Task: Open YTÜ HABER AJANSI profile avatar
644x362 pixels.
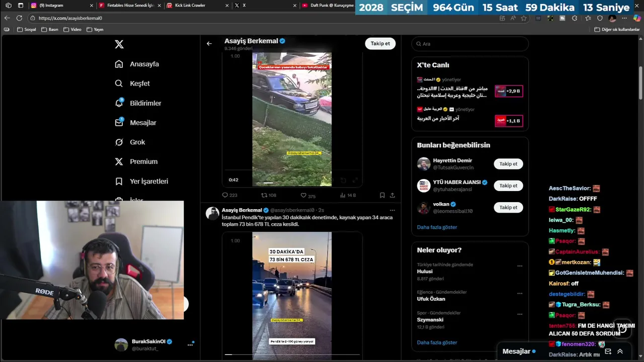Action: click(x=424, y=186)
